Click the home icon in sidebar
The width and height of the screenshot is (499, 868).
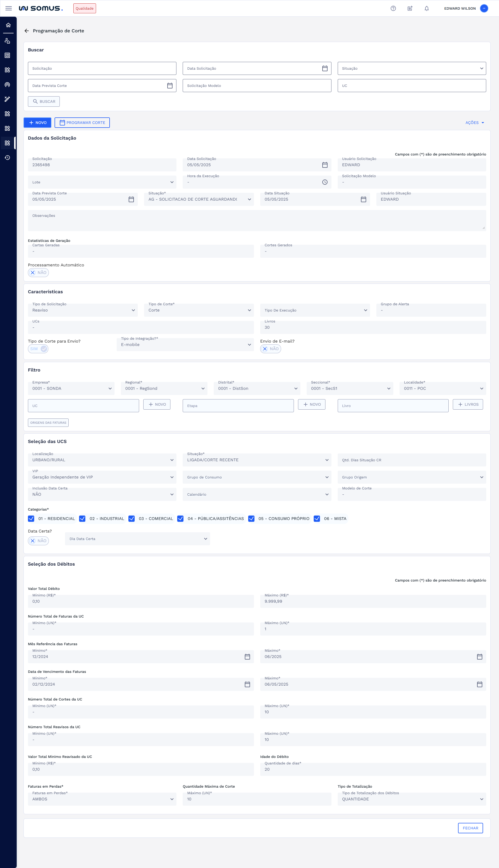pos(8,25)
